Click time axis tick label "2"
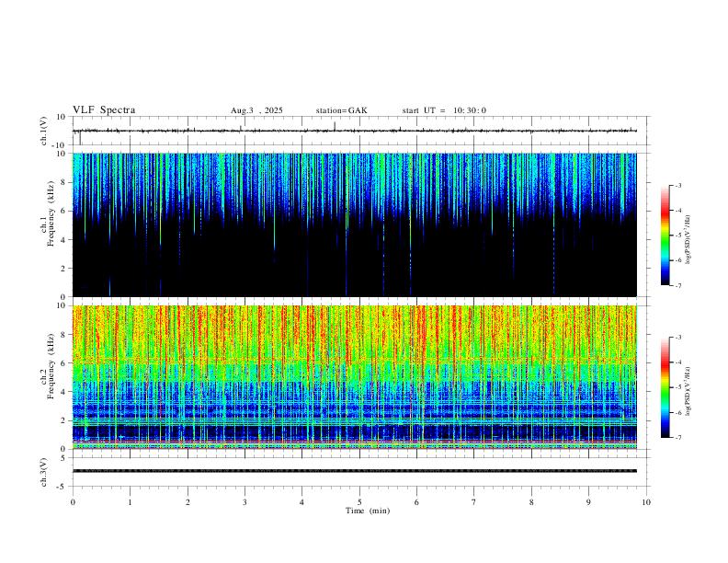728x563 pixels. tap(188, 502)
